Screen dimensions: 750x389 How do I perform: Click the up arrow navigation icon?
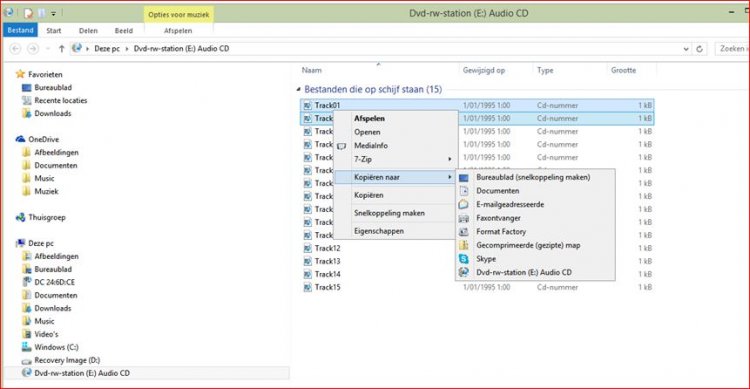click(x=61, y=48)
